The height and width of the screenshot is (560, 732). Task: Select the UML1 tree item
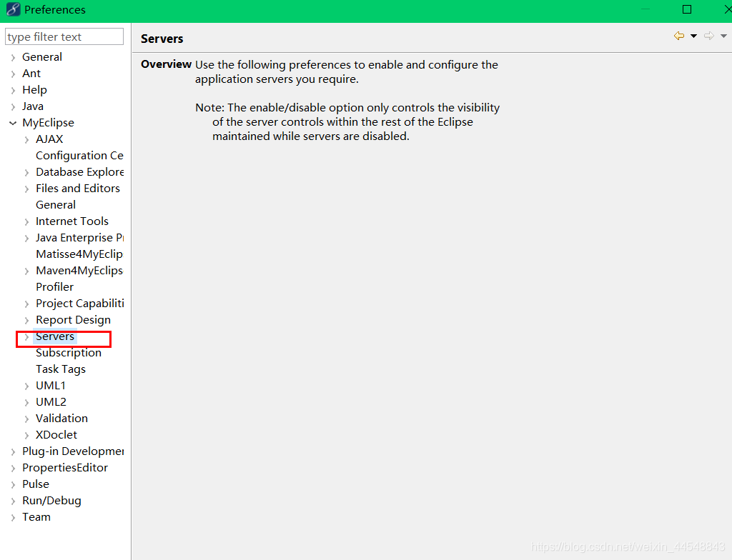pyautogui.click(x=51, y=386)
